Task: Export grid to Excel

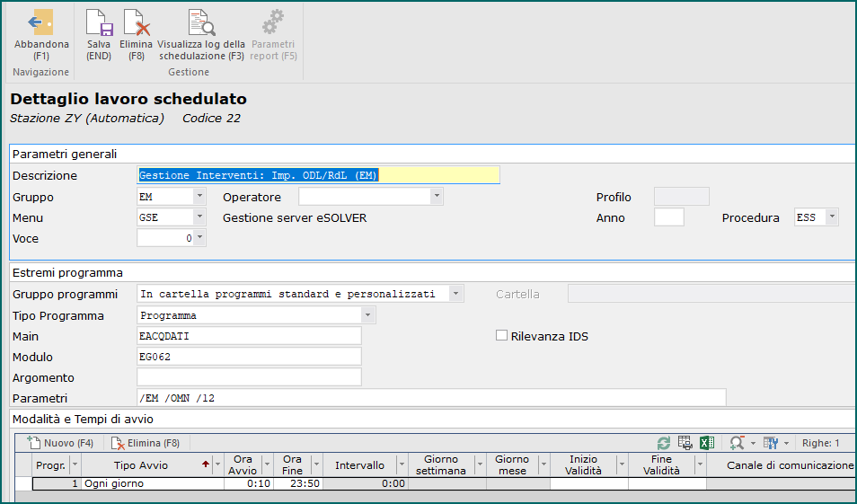Action: pyautogui.click(x=707, y=443)
